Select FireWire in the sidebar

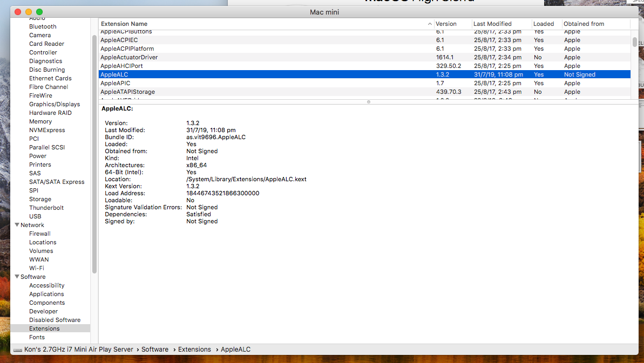(x=40, y=95)
